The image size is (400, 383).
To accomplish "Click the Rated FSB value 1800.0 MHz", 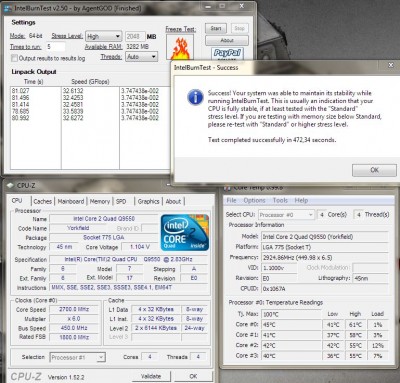I will (74, 337).
